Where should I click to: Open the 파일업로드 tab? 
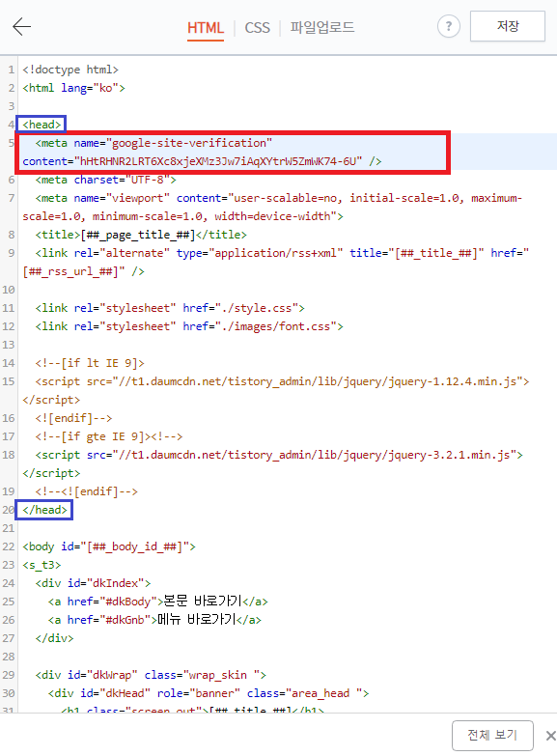[x=322, y=27]
